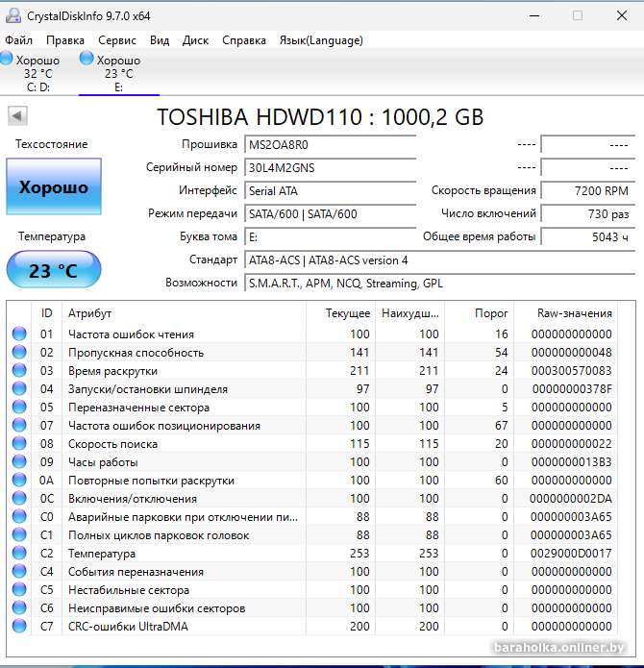The width and height of the screenshot is (644, 668).
Task: Click the Порог column header
Action: point(480,313)
